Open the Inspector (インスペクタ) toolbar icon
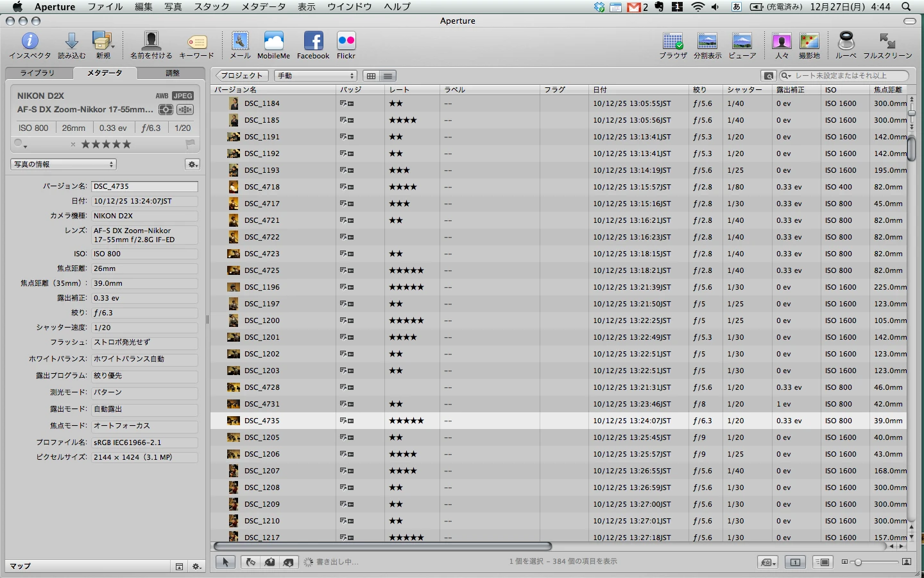The image size is (924, 578). click(x=30, y=42)
